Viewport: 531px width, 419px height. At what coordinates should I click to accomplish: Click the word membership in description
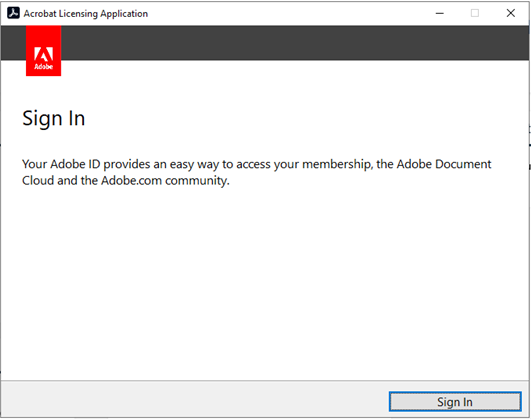(x=337, y=165)
